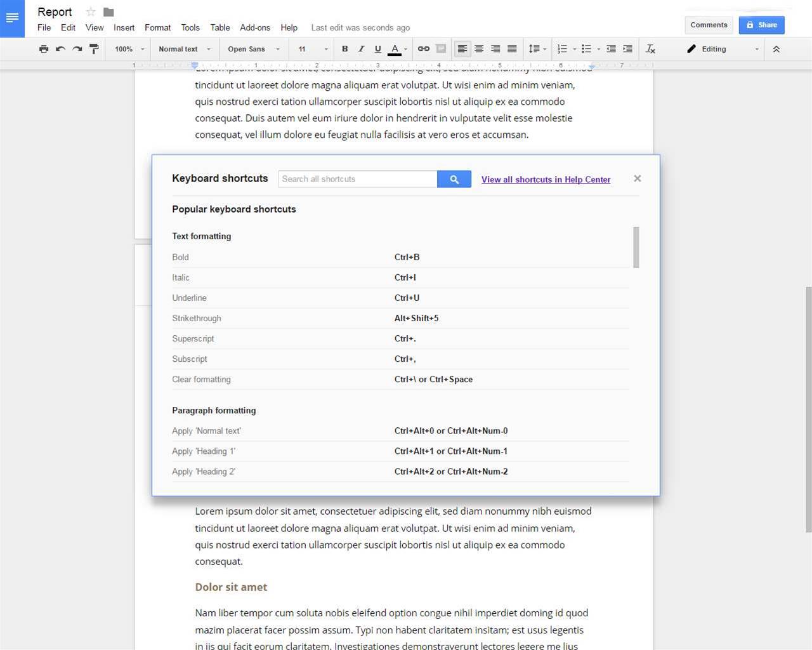Open View all shortcuts in Help Center
Image resolution: width=812 pixels, height=650 pixels.
(546, 180)
